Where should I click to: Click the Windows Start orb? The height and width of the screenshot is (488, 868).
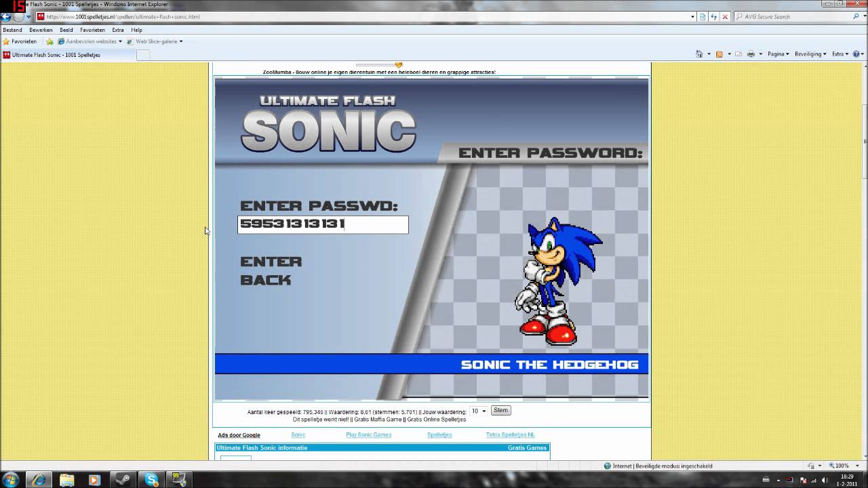[x=12, y=480]
